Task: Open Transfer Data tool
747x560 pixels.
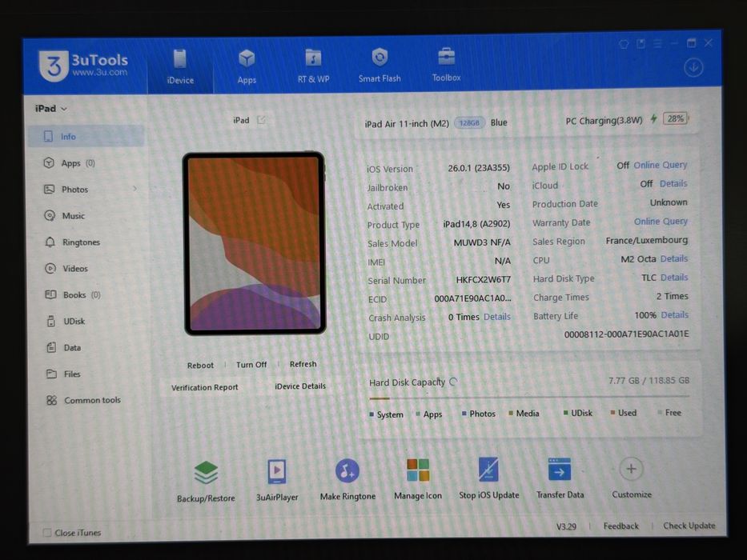Action: click(560, 477)
